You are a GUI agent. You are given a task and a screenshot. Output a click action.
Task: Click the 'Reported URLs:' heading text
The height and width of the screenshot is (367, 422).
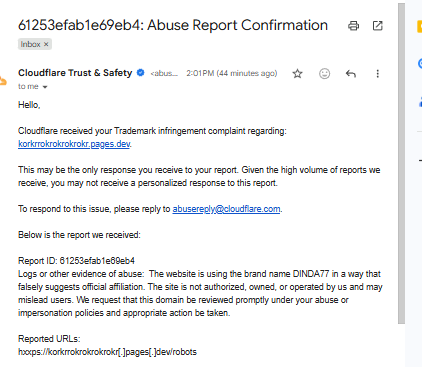[x=49, y=339]
